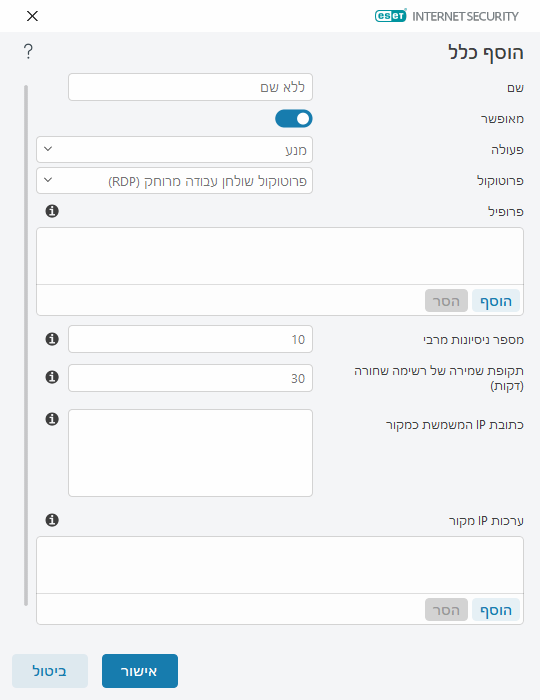
Task: Click the ESET Internet Security logo
Action: (x=446, y=16)
